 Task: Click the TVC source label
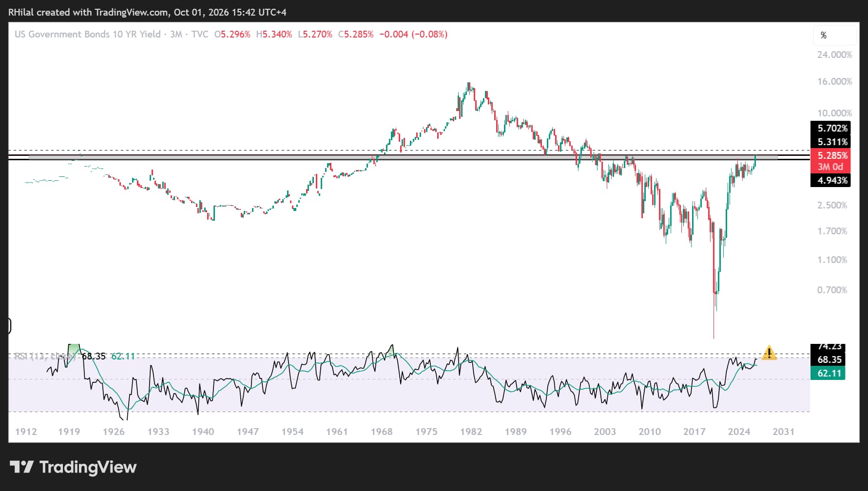coord(200,34)
